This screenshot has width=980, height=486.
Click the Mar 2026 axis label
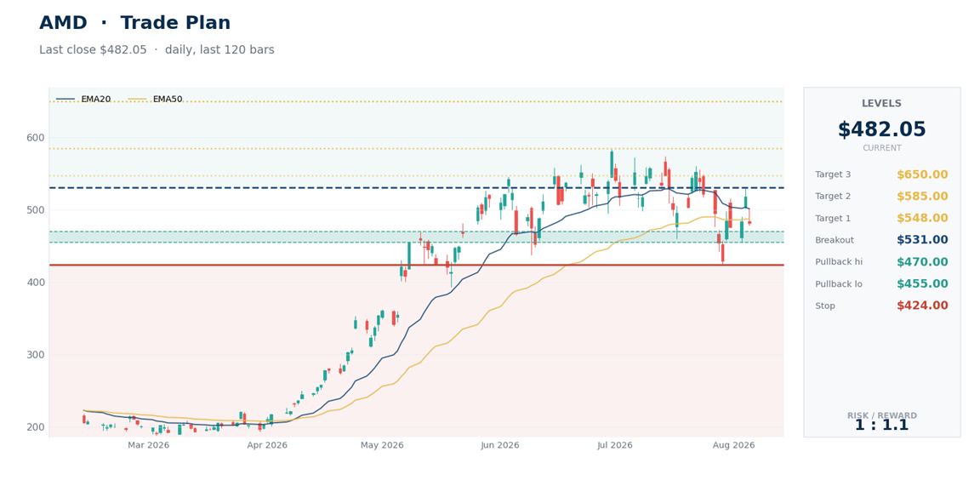148,445
